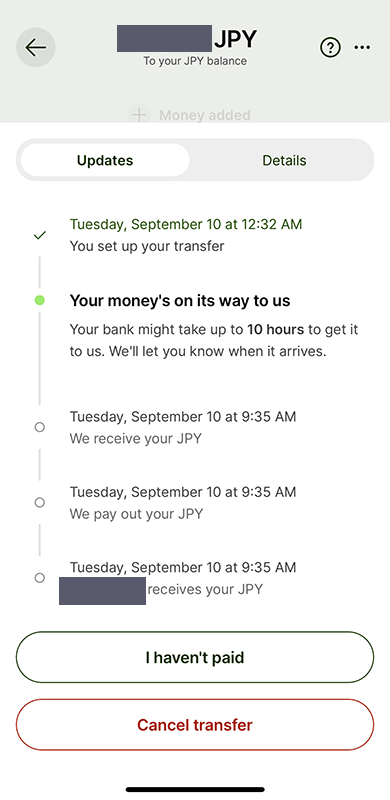
Task: Tap the JPY amount header title
Action: [186, 38]
